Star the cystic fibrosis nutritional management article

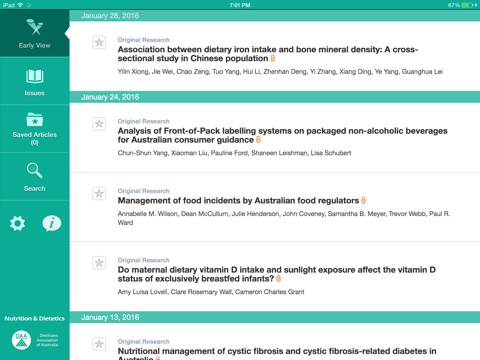(99, 344)
